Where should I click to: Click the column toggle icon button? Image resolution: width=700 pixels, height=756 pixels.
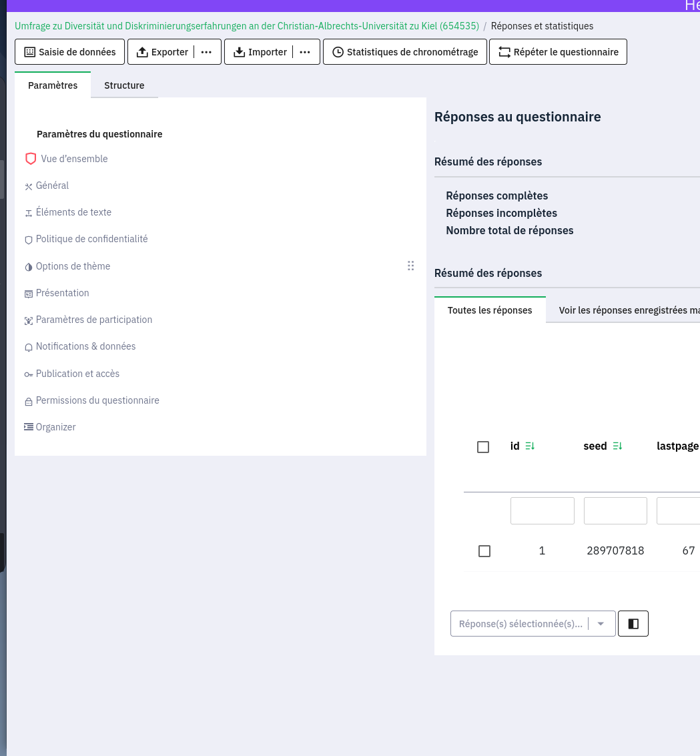633,624
